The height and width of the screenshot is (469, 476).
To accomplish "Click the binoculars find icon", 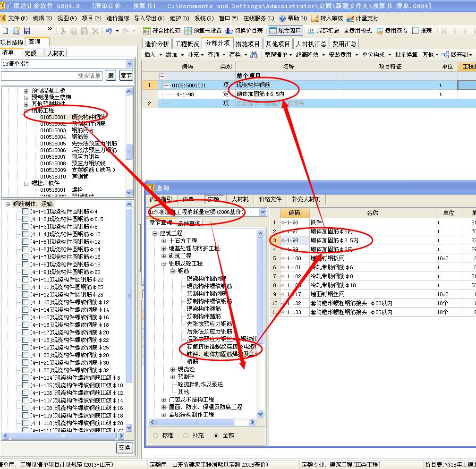I will (254, 55).
